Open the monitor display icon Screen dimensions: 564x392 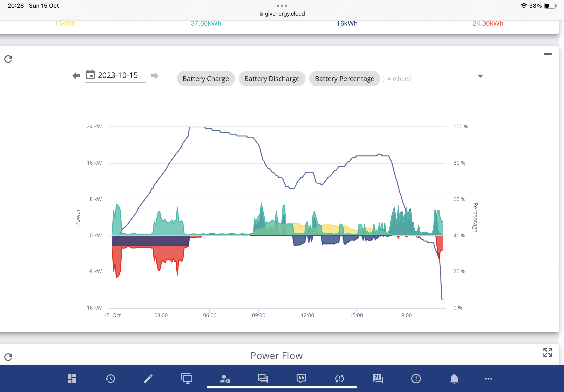[187, 378]
